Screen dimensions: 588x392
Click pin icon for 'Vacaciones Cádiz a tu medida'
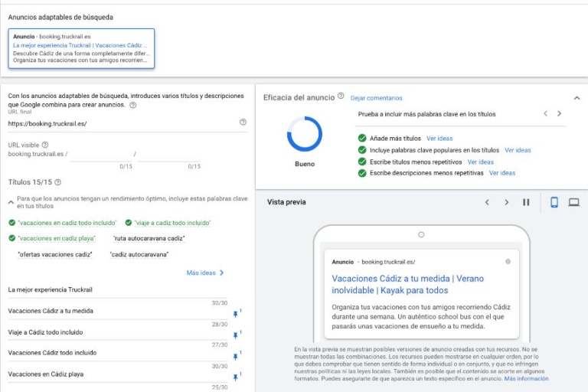(236, 314)
